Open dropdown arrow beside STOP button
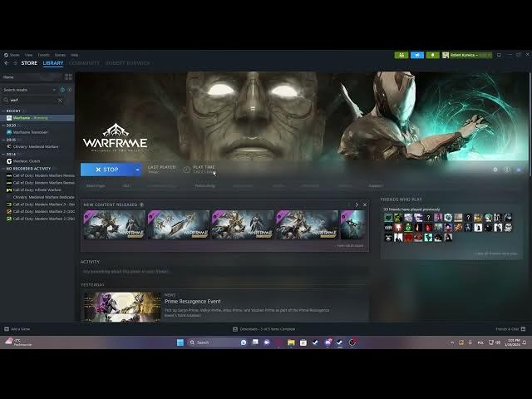 (137, 170)
